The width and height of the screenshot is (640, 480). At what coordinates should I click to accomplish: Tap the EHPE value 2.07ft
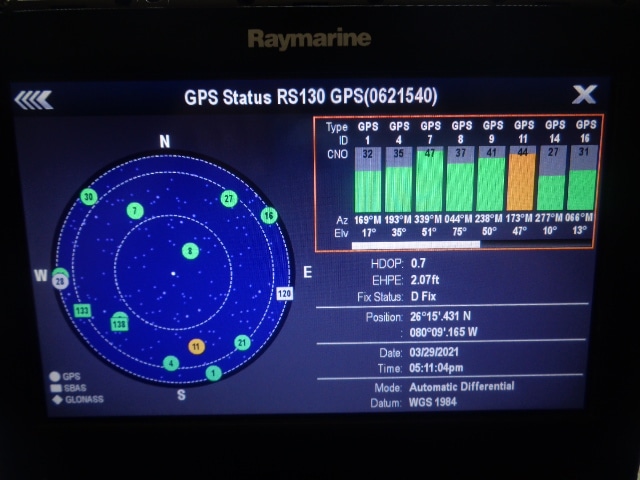pyautogui.click(x=425, y=280)
